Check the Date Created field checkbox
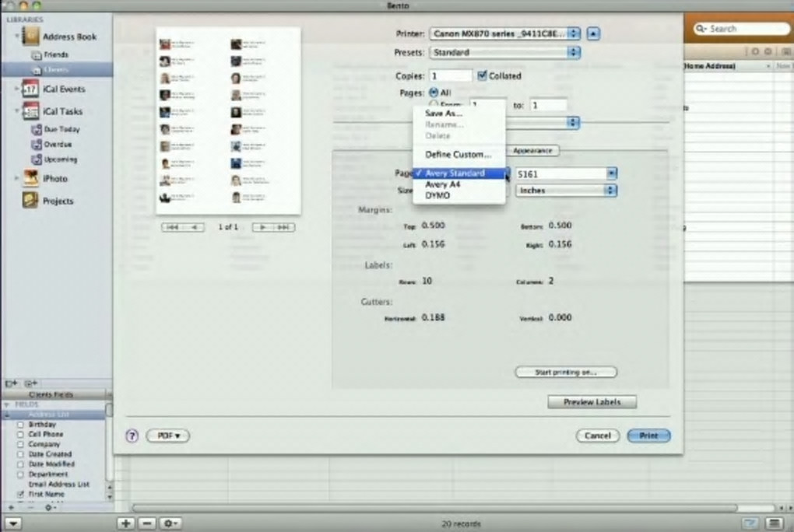The height and width of the screenshot is (532, 794). point(20,454)
